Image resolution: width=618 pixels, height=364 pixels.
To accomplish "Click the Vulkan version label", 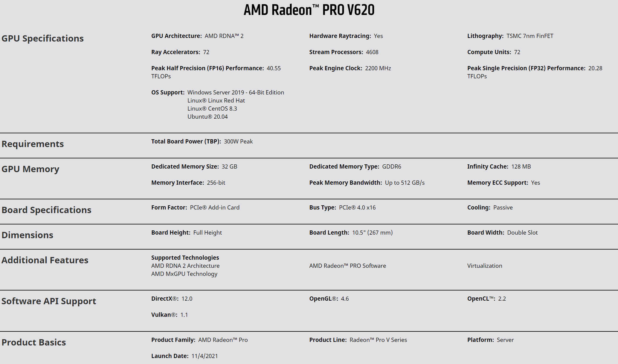I will pyautogui.click(x=164, y=315).
